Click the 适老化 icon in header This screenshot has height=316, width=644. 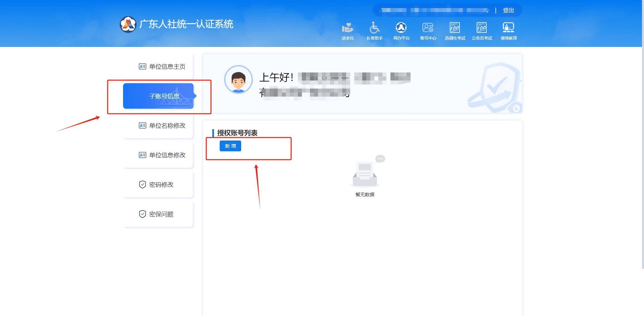coord(347,28)
